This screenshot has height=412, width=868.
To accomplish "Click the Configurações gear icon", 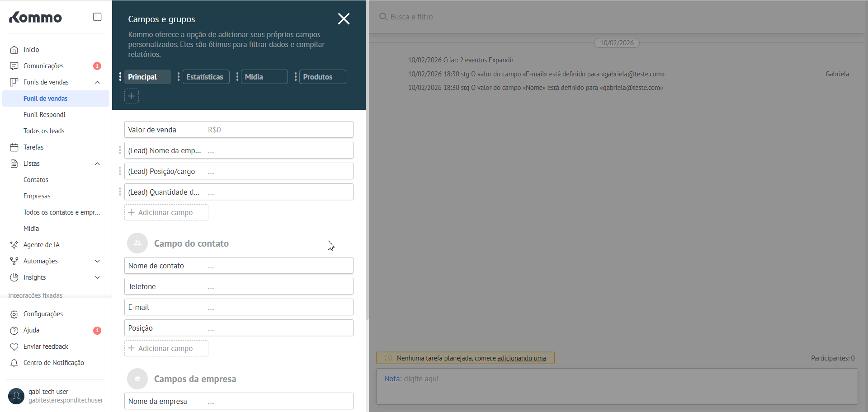I will pyautogui.click(x=14, y=314).
